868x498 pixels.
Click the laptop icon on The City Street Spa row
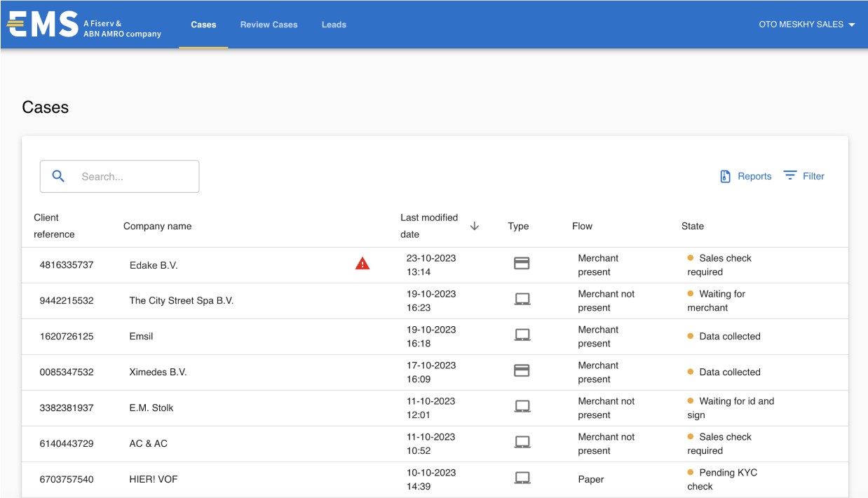click(522, 299)
